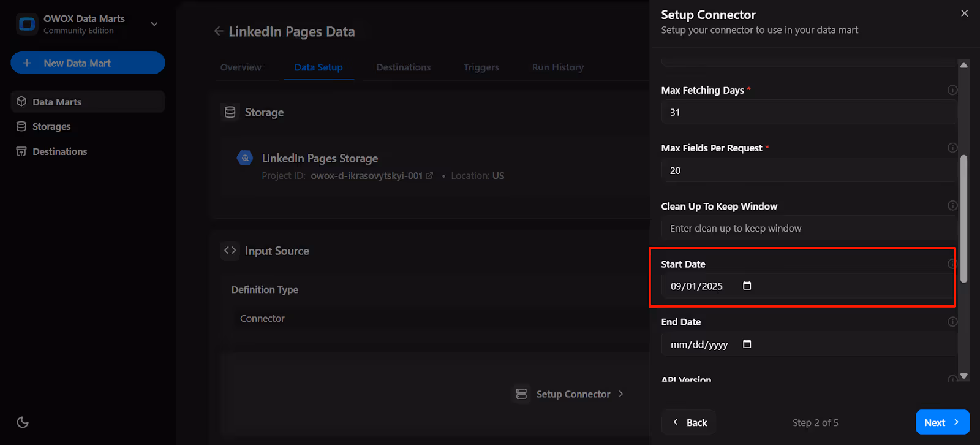Close the Setup Connector panel
The height and width of the screenshot is (445, 980).
click(x=965, y=13)
